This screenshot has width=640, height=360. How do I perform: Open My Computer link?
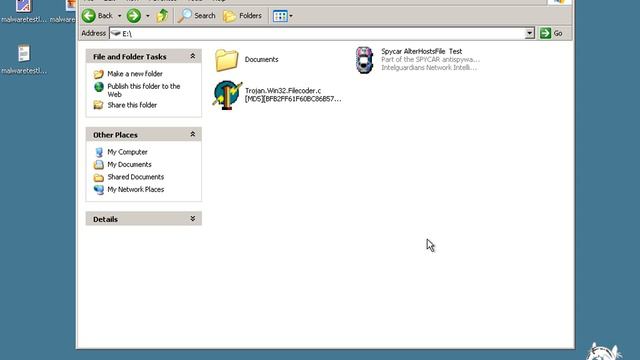127,152
